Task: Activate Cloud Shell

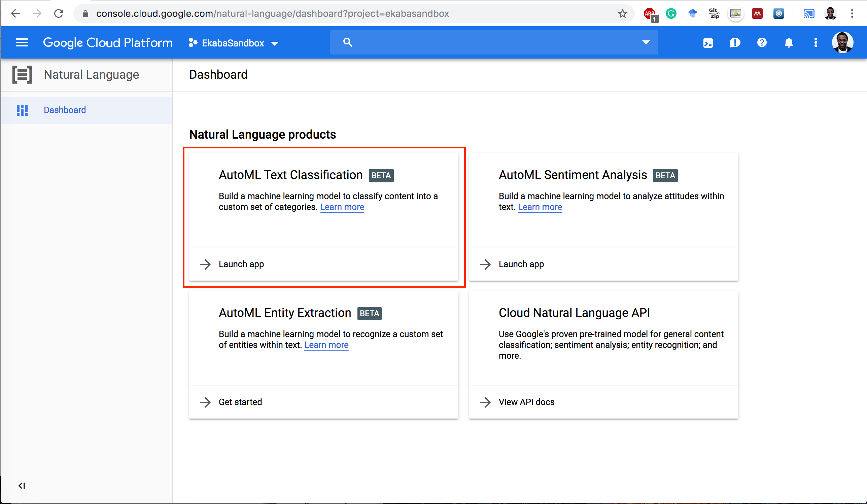Action: tap(708, 43)
